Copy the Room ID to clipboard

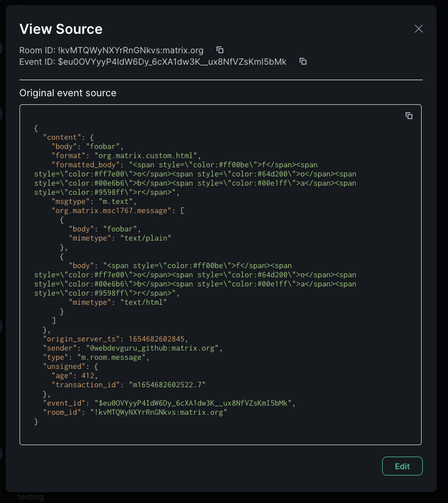(219, 50)
